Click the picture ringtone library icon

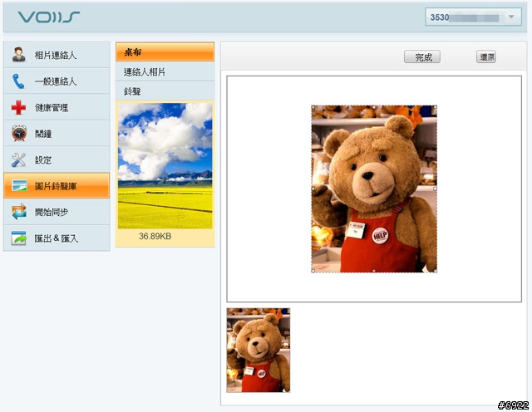pyautogui.click(x=19, y=185)
